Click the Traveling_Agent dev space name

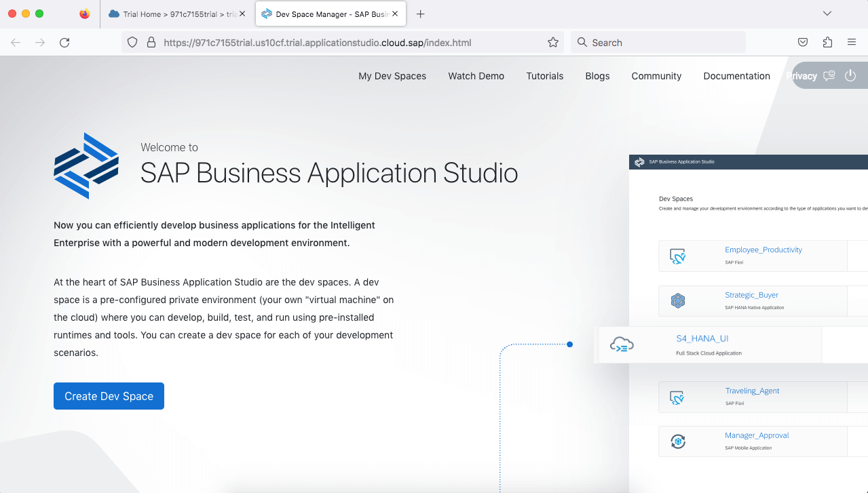click(x=752, y=391)
